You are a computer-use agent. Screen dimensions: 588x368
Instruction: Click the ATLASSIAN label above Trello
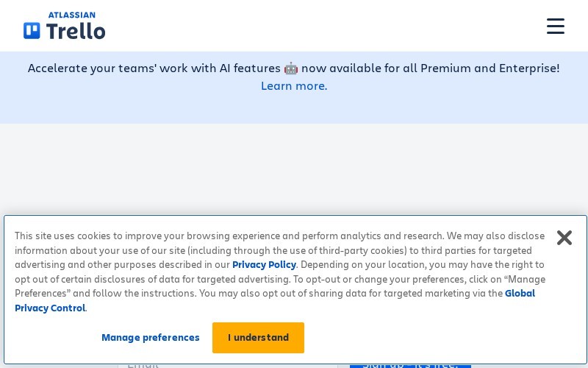pyautogui.click(x=71, y=15)
